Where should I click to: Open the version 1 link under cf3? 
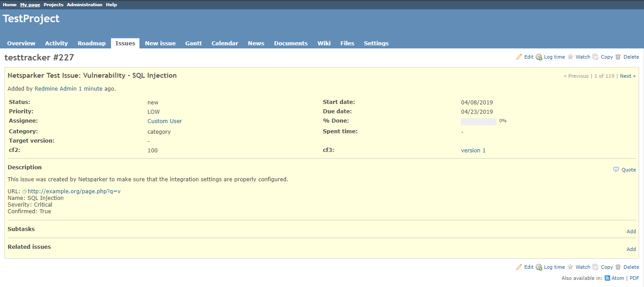pos(473,150)
